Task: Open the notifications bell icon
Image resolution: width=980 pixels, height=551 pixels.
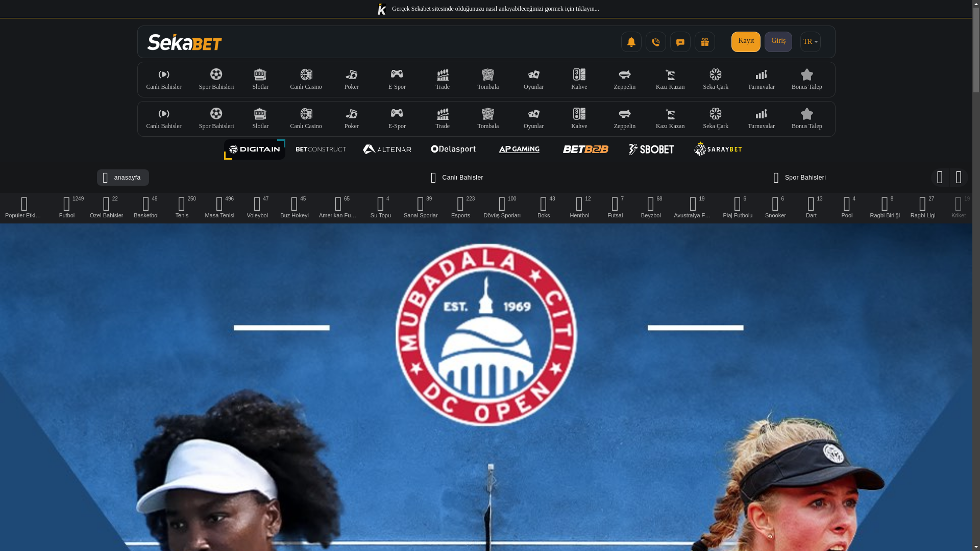Action: pos(631,42)
